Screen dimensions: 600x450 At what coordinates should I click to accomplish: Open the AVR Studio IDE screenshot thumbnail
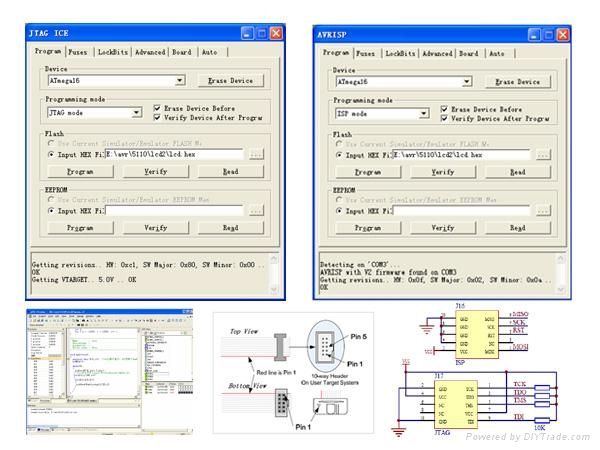[109, 372]
